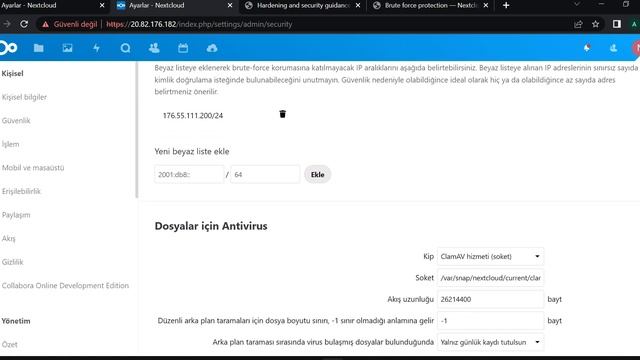Image resolution: width=640 pixels, height=360 pixels.
Task: Open Collabora Online Development Edition settings
Action: 65,286
